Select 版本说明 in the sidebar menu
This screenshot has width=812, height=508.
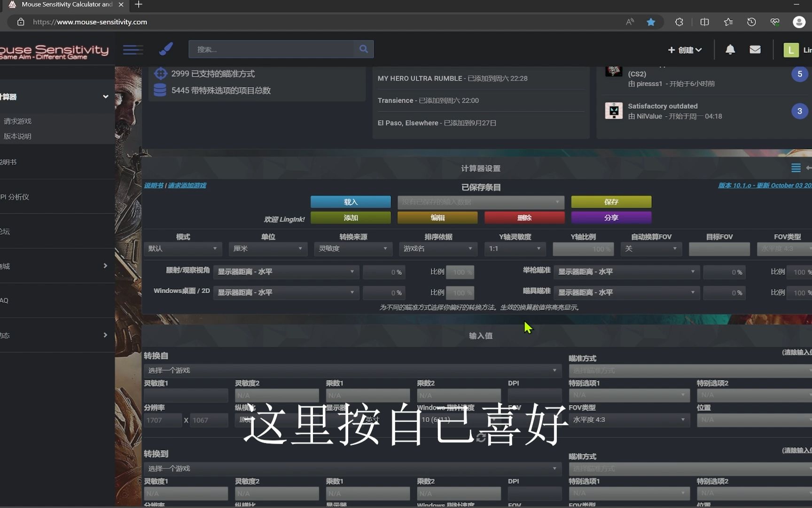coord(18,136)
